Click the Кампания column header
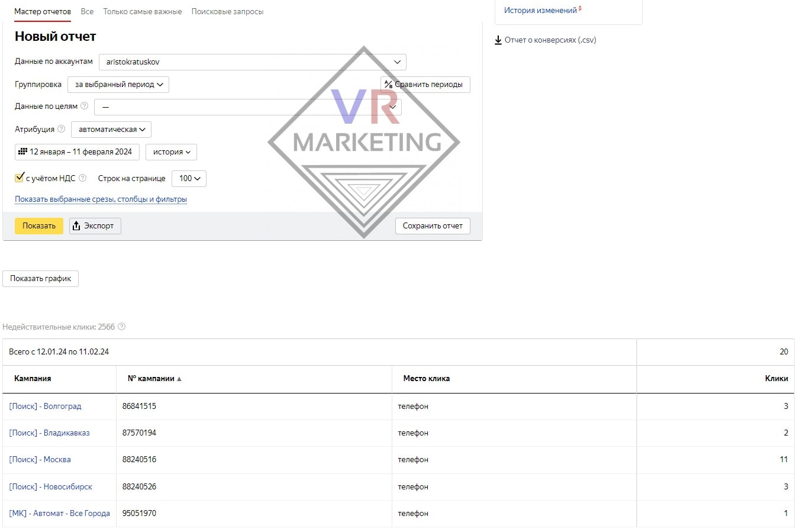The image size is (800, 532). click(x=33, y=379)
